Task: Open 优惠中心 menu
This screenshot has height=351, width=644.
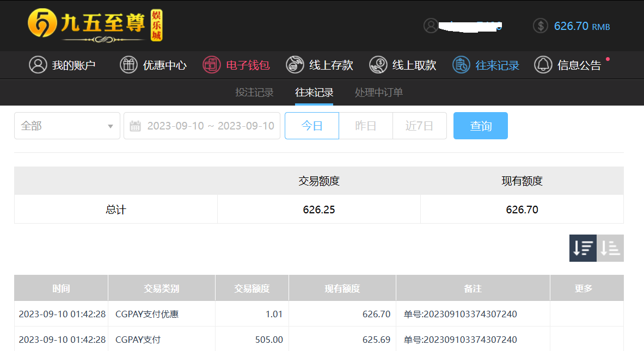Action: coord(153,65)
